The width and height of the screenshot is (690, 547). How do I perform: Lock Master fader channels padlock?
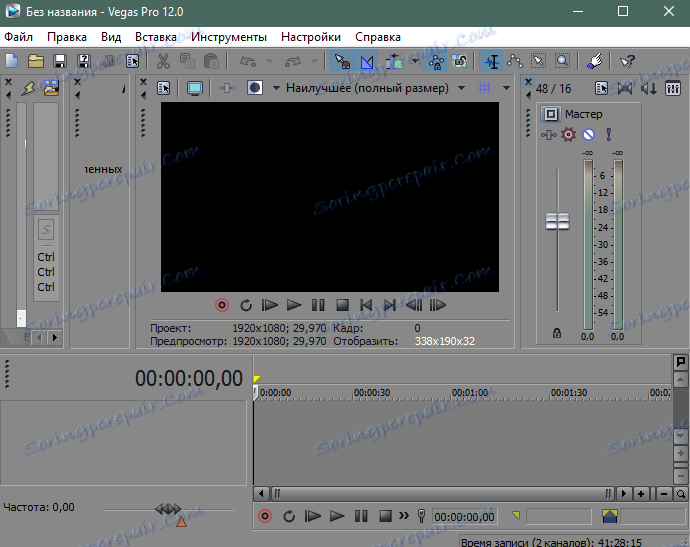pos(557,333)
